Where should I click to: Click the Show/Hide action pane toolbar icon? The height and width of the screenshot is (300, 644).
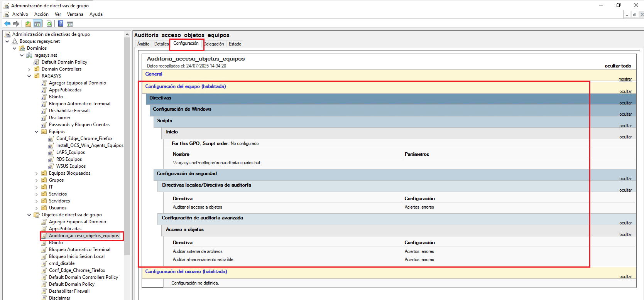(x=70, y=24)
